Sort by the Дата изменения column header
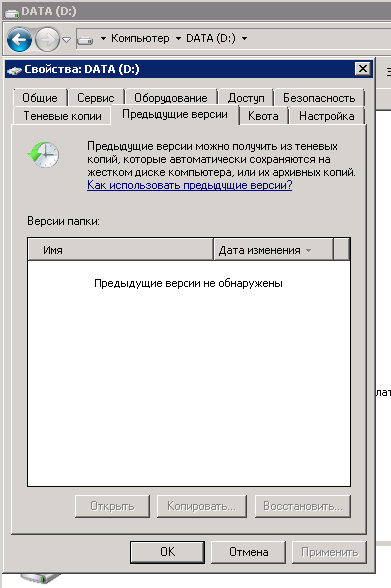Viewport: 391px width, 588px height. (273, 250)
